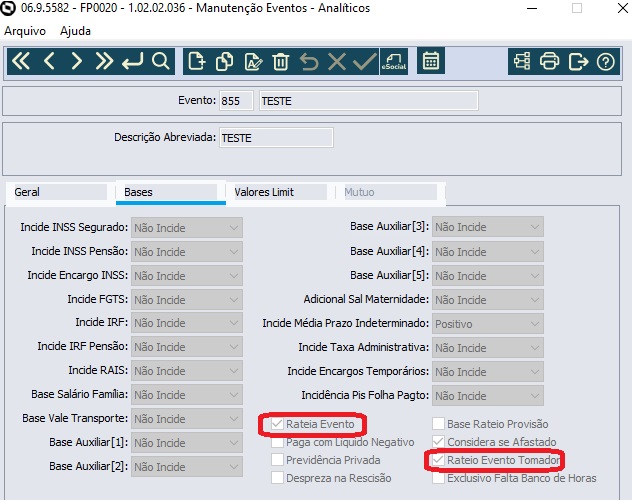Toggle the Rateia Evento checkbox
The height and width of the screenshot is (501, 632).
tap(277, 424)
